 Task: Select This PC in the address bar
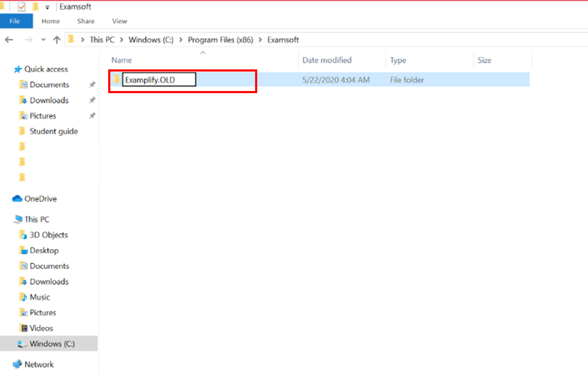point(102,39)
